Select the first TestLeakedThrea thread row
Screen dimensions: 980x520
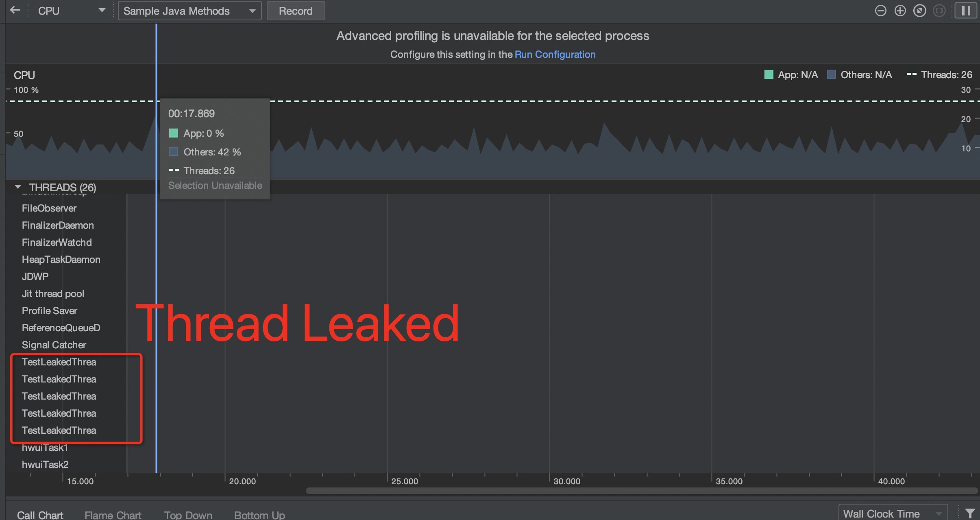click(59, 362)
